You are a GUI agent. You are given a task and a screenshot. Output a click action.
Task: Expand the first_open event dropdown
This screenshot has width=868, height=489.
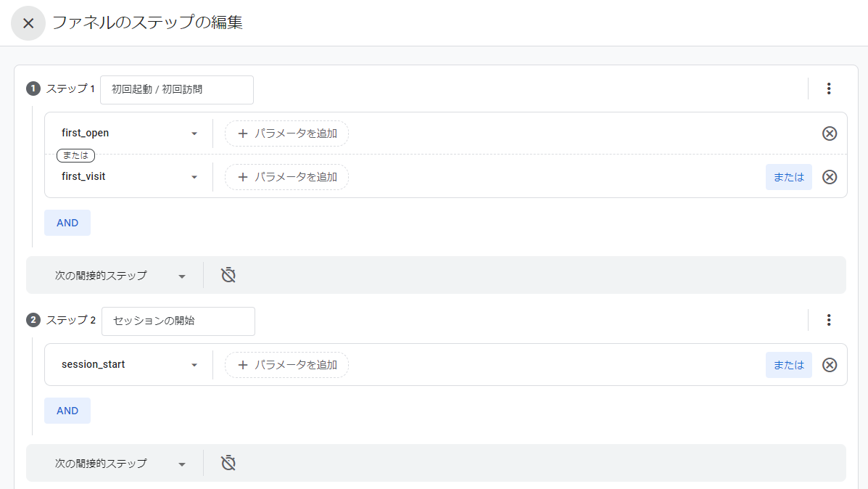tap(194, 133)
